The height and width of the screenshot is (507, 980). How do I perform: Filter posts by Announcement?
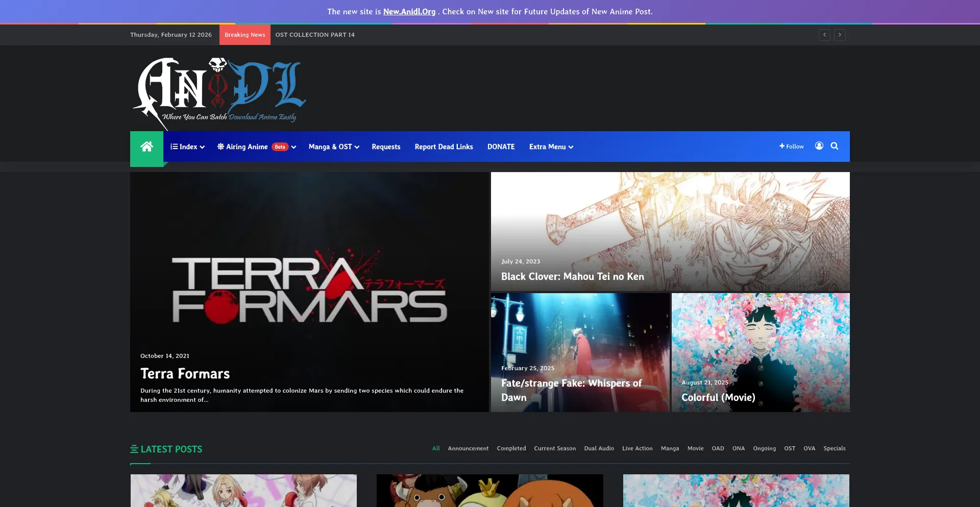pyautogui.click(x=468, y=448)
